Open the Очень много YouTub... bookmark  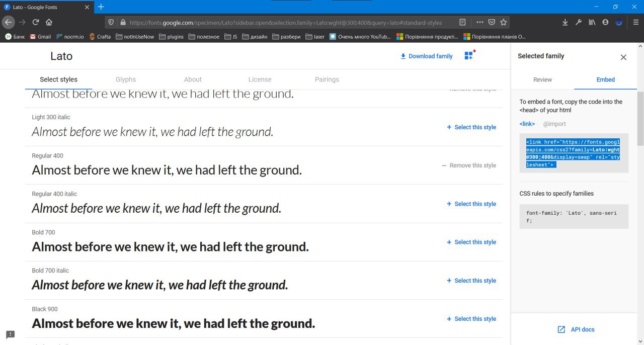(x=360, y=37)
